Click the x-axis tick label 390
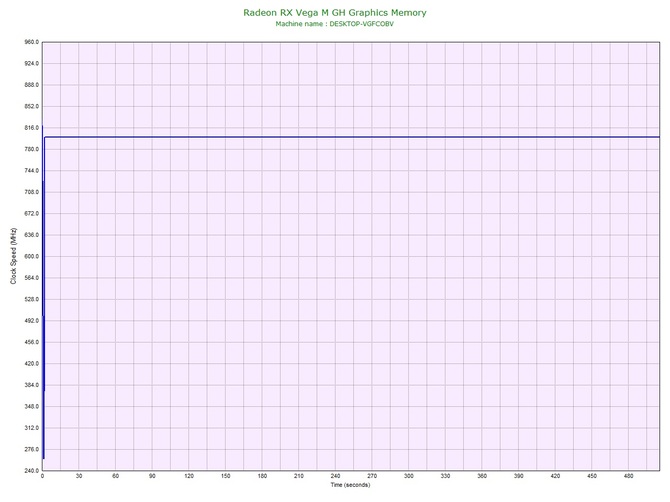Image resolution: width=670 pixels, height=502 pixels. tap(519, 476)
